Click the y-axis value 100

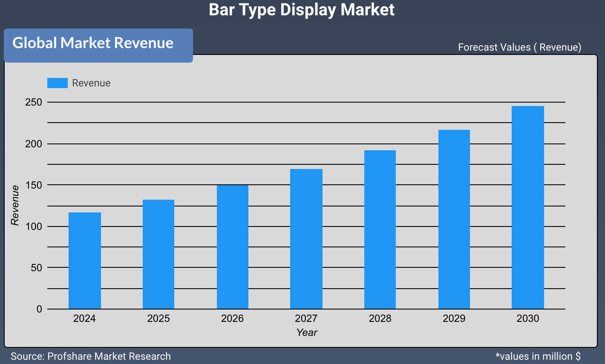[x=34, y=226]
